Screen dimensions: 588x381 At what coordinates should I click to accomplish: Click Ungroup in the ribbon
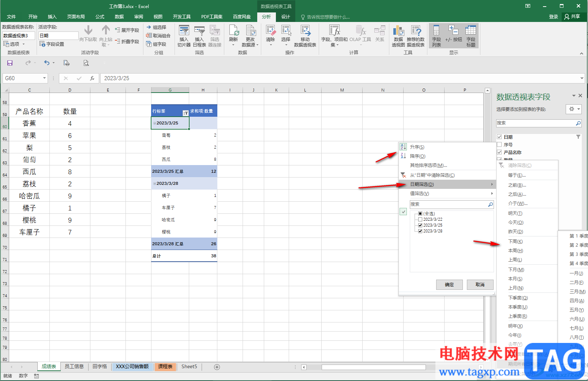(x=158, y=36)
